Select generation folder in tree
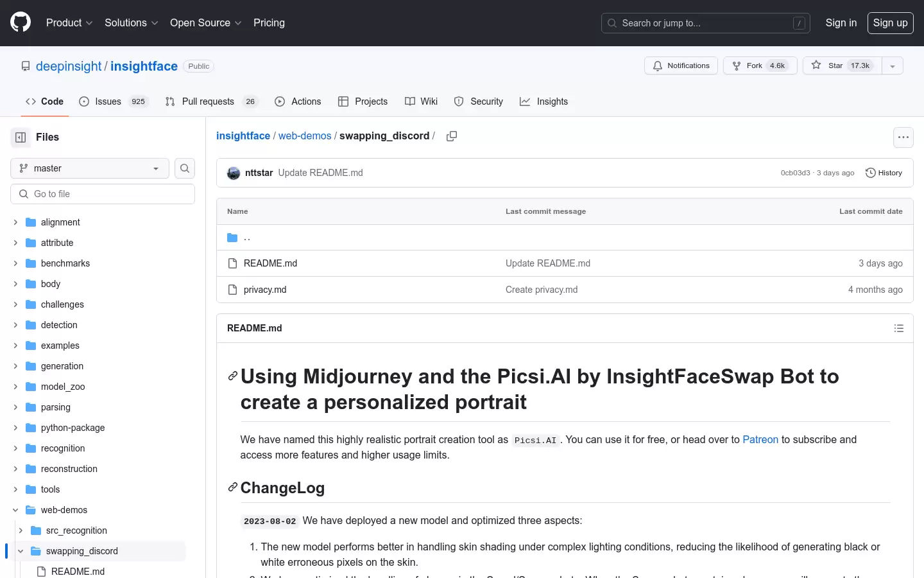Screen dimensions: 924x578 point(62,366)
